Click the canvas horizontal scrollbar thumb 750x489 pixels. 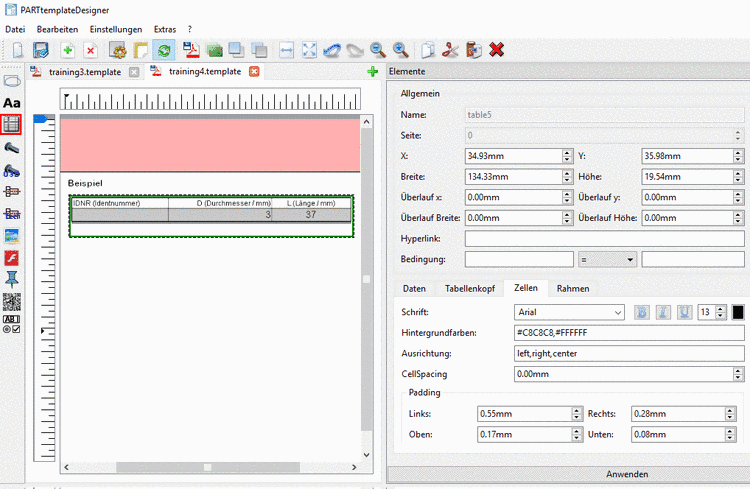(x=208, y=467)
